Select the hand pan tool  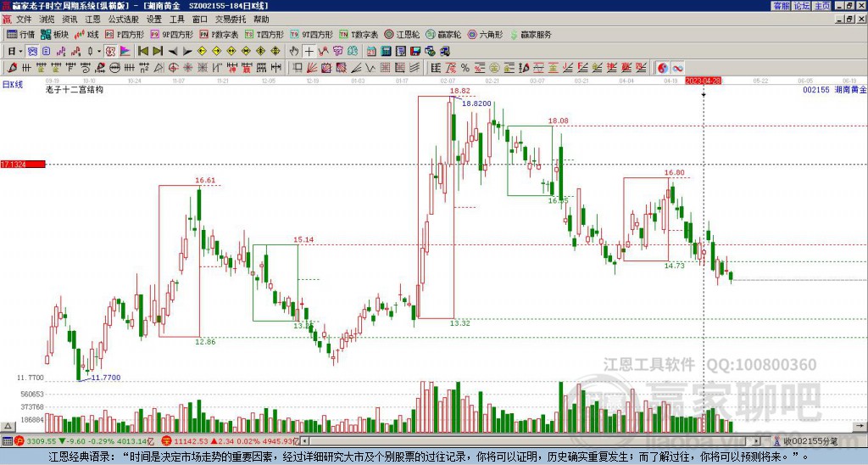(294, 52)
